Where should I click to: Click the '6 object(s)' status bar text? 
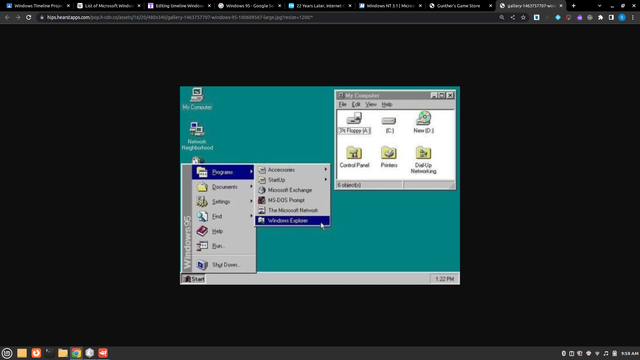coord(349,185)
